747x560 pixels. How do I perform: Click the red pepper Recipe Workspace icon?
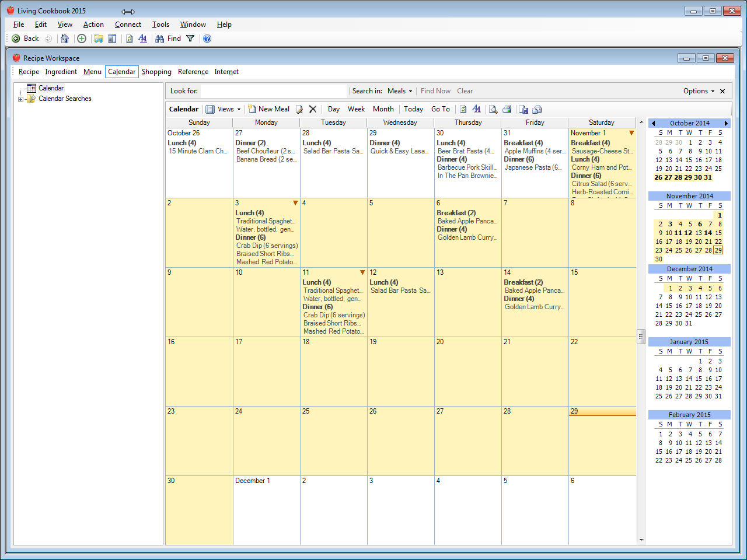point(16,58)
